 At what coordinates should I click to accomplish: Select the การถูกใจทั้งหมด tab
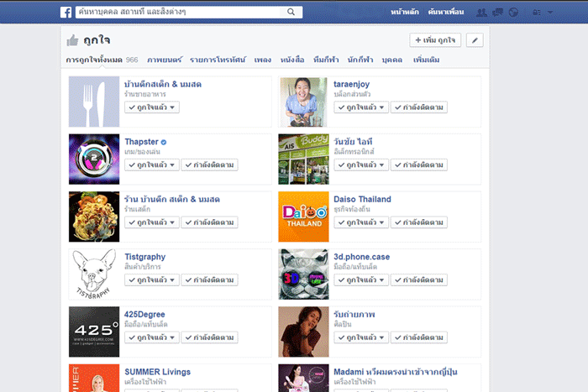94,60
